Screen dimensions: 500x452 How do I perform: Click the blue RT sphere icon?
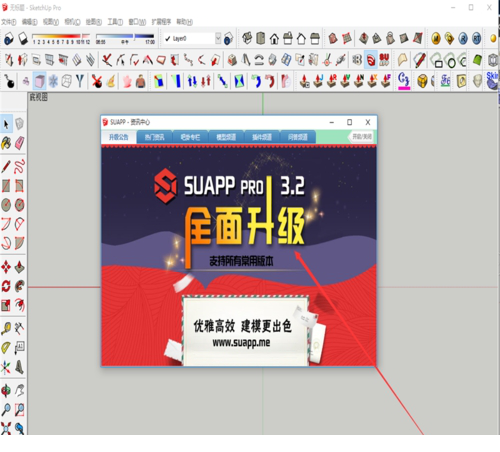[x=477, y=38]
